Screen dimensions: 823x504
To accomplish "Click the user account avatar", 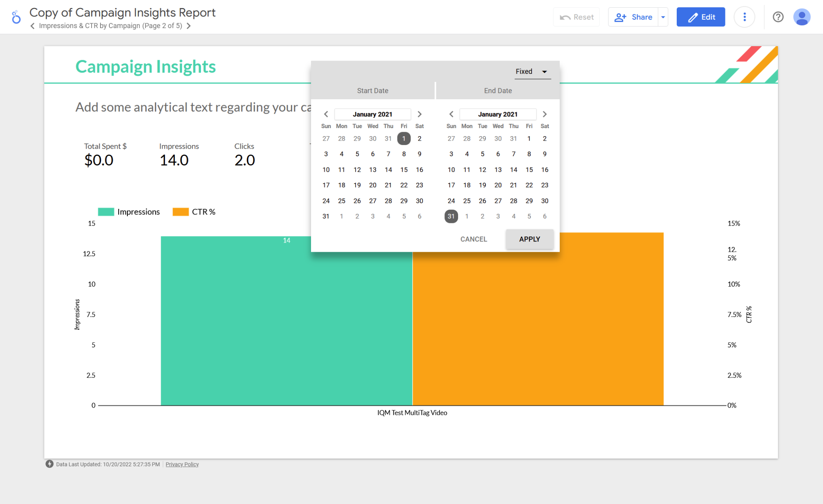I will tap(802, 17).
